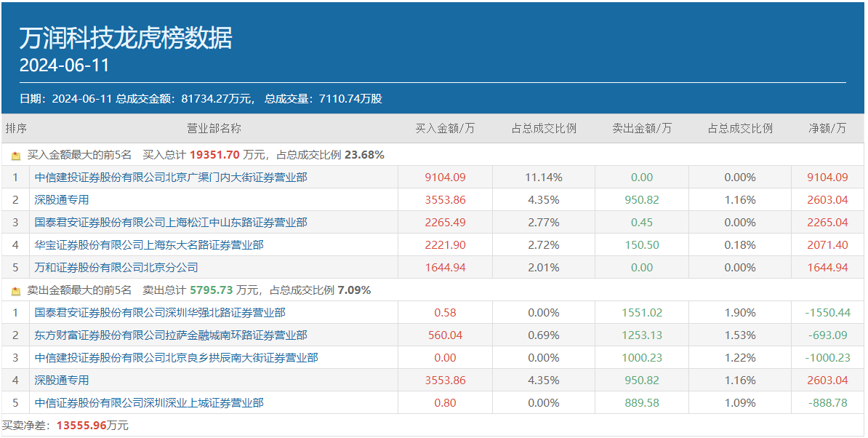Click the 净额/万 column header
Screen dimensions: 868x438
coord(827,129)
